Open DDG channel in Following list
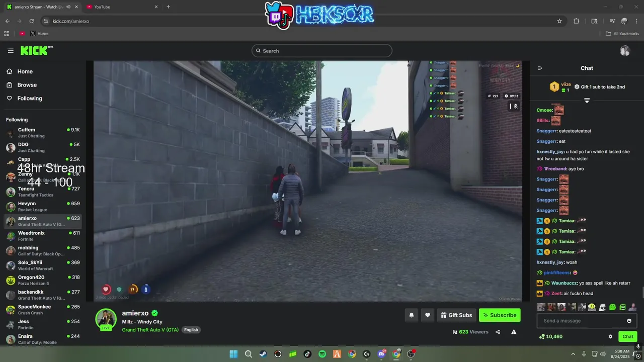 point(43,147)
